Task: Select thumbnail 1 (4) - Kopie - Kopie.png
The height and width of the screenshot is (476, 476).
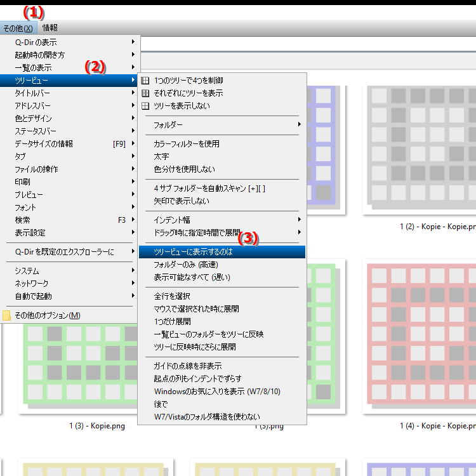Action: click(x=420, y=336)
